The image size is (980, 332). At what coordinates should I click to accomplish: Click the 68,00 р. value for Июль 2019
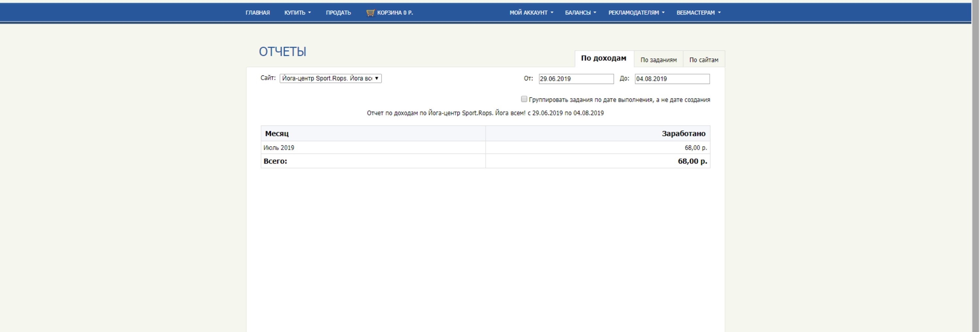pos(695,148)
